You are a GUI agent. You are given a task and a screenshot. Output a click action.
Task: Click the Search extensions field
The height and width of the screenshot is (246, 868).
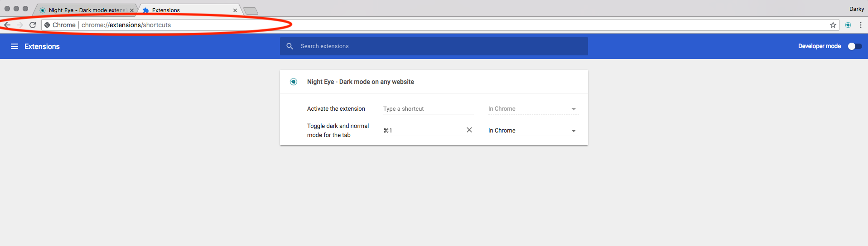point(434,46)
